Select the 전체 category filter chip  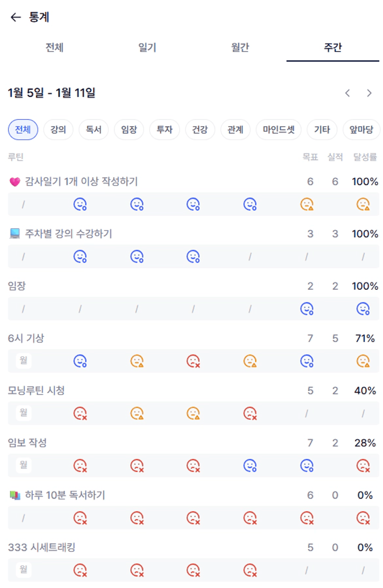point(23,130)
